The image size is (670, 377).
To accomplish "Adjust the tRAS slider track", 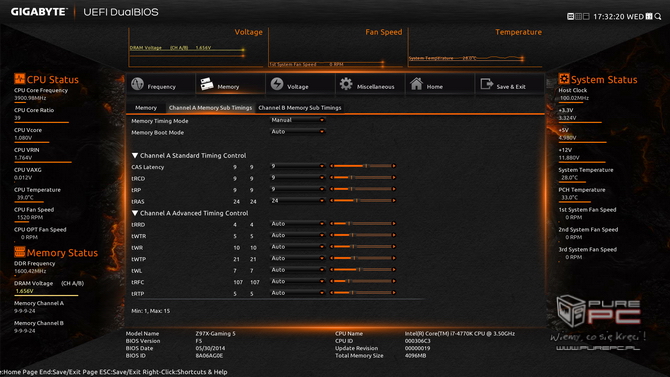I will (363, 200).
